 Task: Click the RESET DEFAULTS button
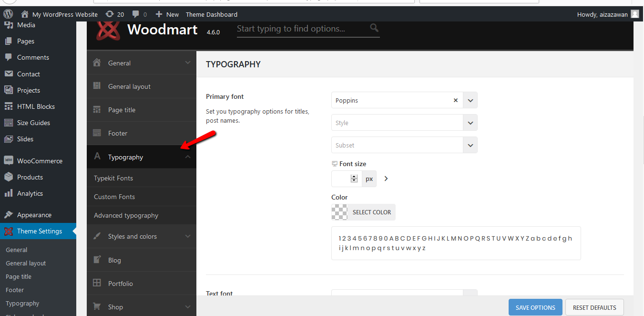click(x=594, y=307)
